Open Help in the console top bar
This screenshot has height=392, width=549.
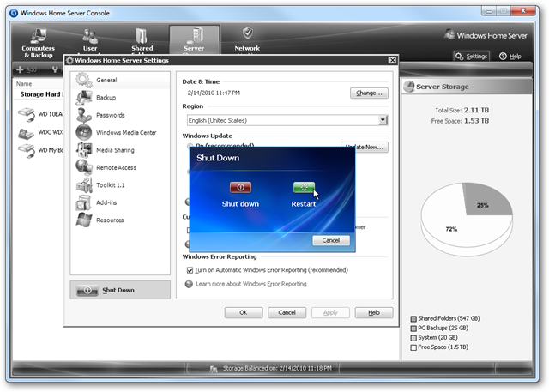click(x=510, y=57)
